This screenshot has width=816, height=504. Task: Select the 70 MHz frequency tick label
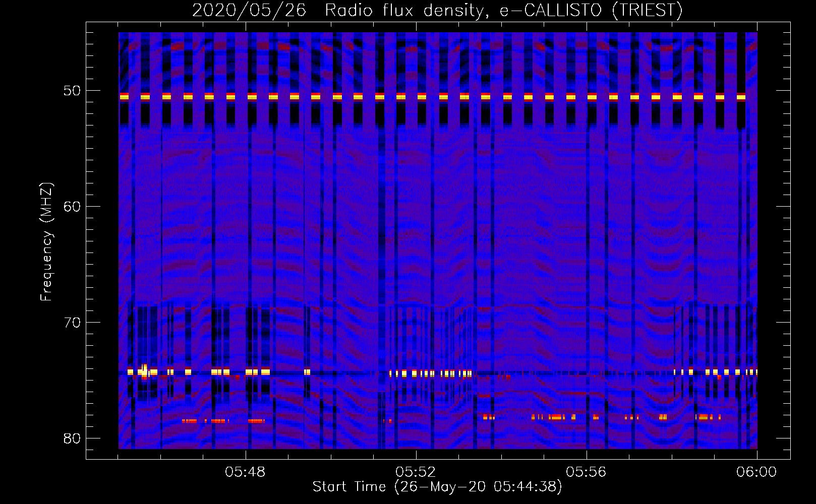click(x=72, y=323)
